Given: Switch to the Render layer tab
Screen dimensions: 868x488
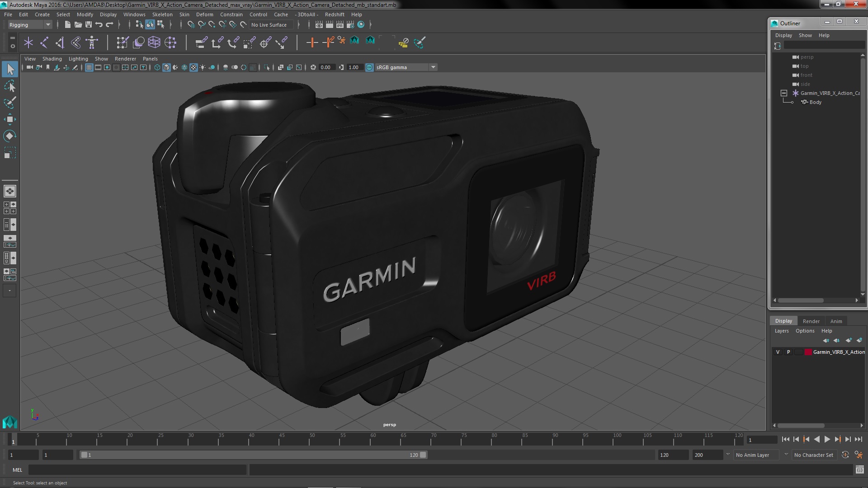Looking at the screenshot, I should pos(811,321).
